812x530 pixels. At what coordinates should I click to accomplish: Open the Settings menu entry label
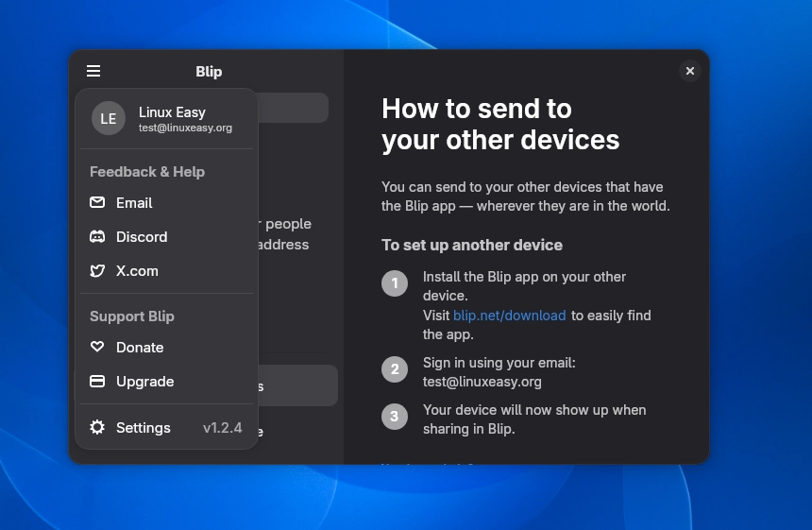(x=144, y=428)
